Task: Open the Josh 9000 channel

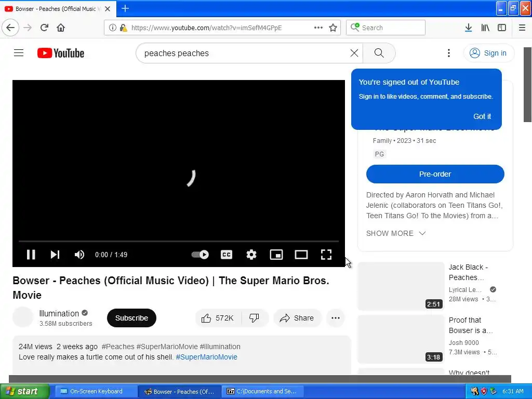Action: tap(463, 343)
